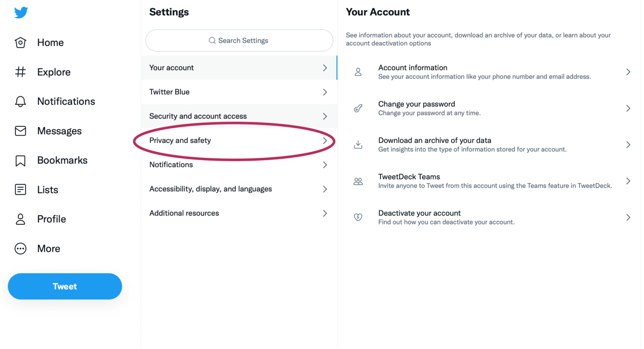Open the Bookmarks ribbon icon
Viewport: 644px width, 349px height.
[21, 160]
